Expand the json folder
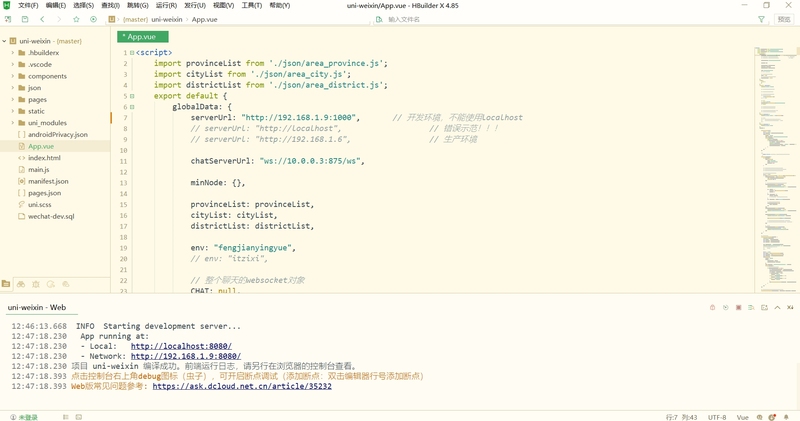Image resolution: width=800 pixels, height=421 pixels. point(13,88)
